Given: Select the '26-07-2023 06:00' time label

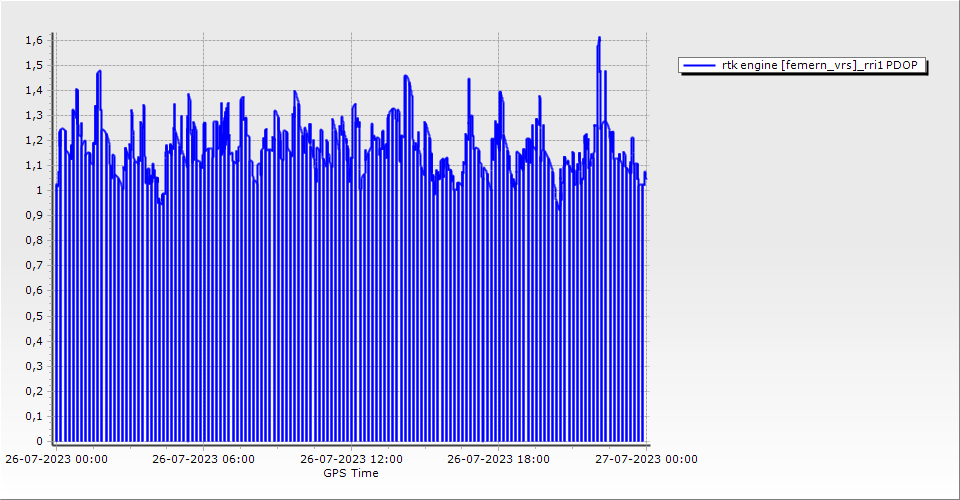Looking at the screenshot, I should [203, 460].
